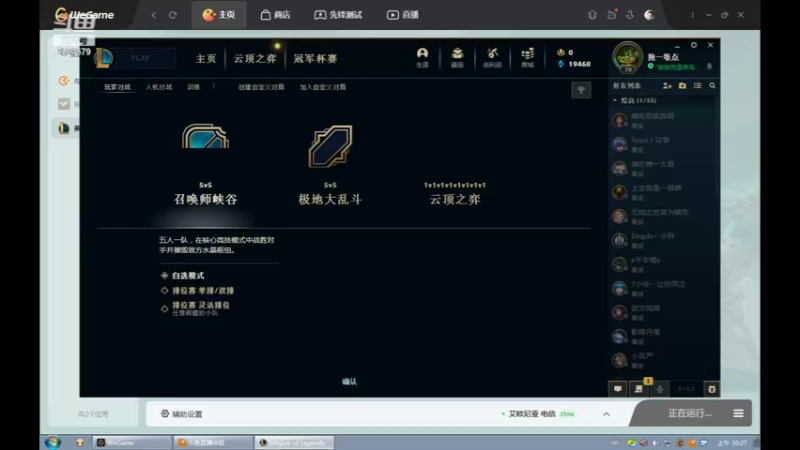This screenshot has height=450, width=800.
Task: Refresh the WeGame page
Action: (x=173, y=15)
